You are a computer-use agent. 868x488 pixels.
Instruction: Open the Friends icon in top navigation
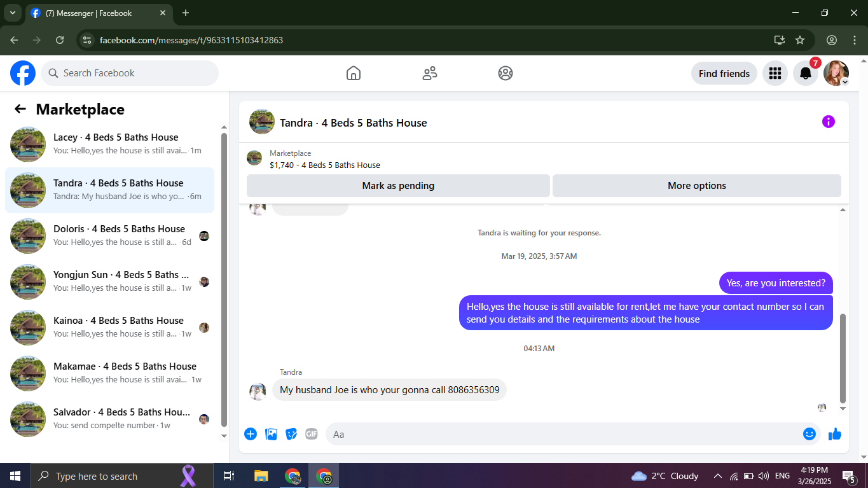click(430, 73)
